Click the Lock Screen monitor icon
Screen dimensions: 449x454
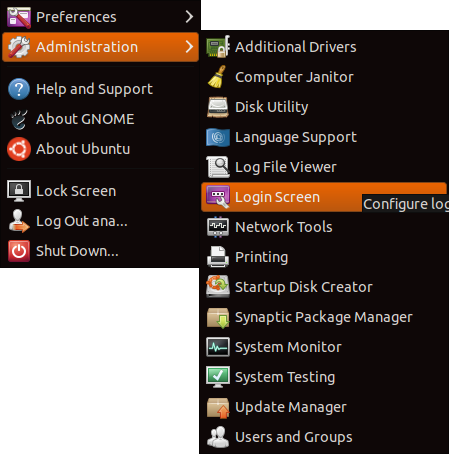point(19,191)
